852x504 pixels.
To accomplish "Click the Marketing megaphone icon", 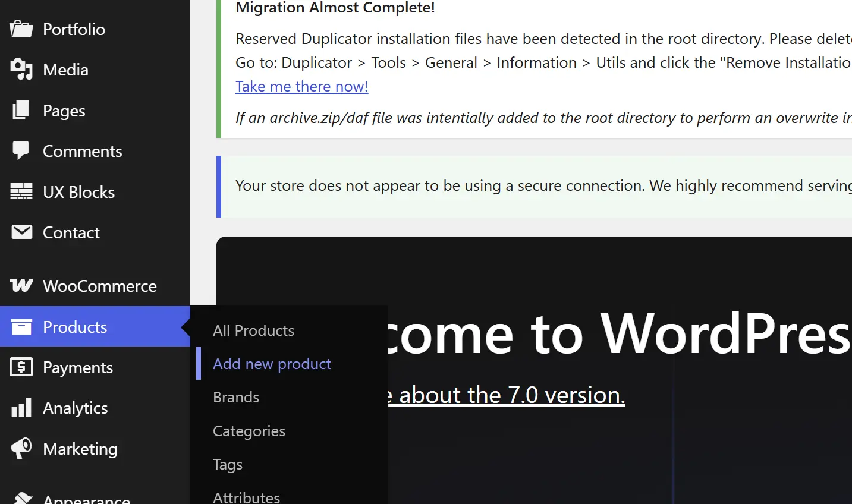I will coord(21,448).
